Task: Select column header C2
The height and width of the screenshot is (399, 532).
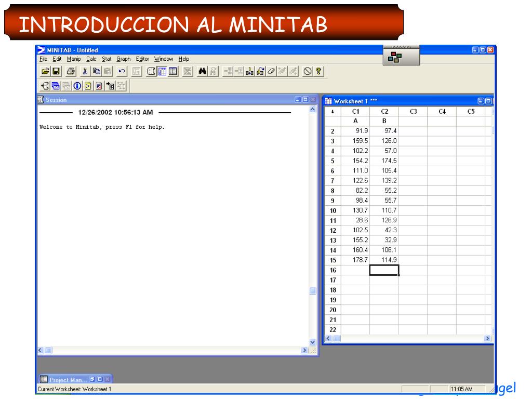Action: (x=384, y=112)
